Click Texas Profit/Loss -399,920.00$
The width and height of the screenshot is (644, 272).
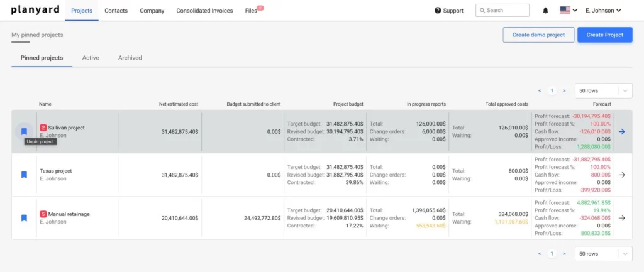pyautogui.click(x=595, y=190)
